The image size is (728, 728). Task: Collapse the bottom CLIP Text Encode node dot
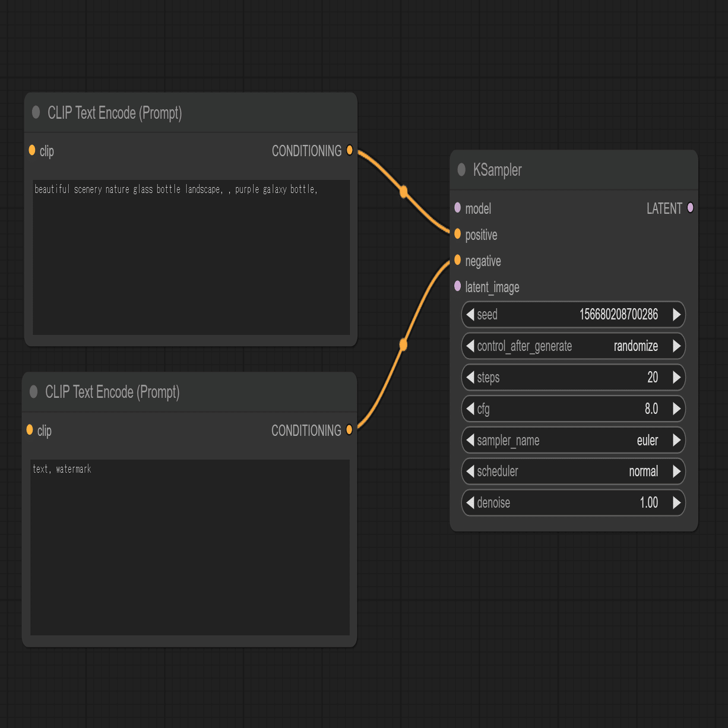pyautogui.click(x=33, y=391)
